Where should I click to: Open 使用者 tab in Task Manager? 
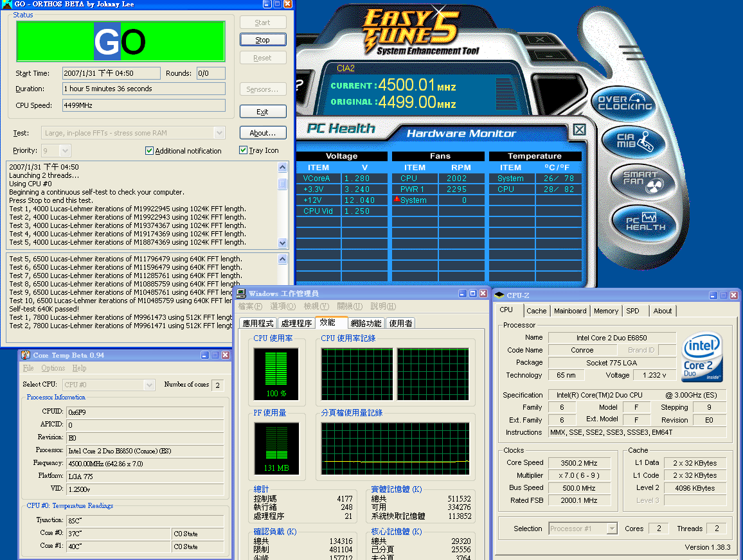point(400,323)
